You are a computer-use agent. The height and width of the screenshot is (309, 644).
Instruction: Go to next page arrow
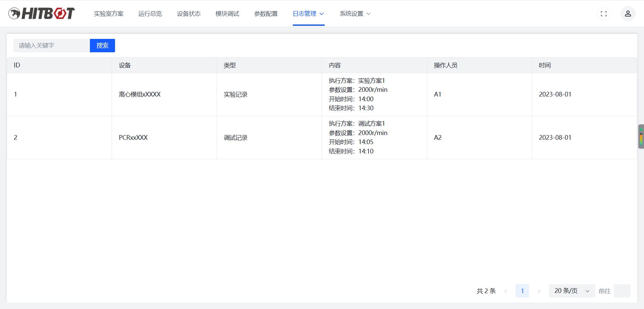(539, 291)
